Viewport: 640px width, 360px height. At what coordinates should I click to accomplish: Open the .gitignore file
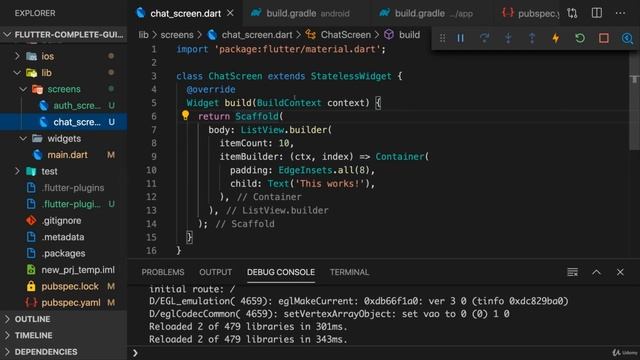(x=64, y=220)
